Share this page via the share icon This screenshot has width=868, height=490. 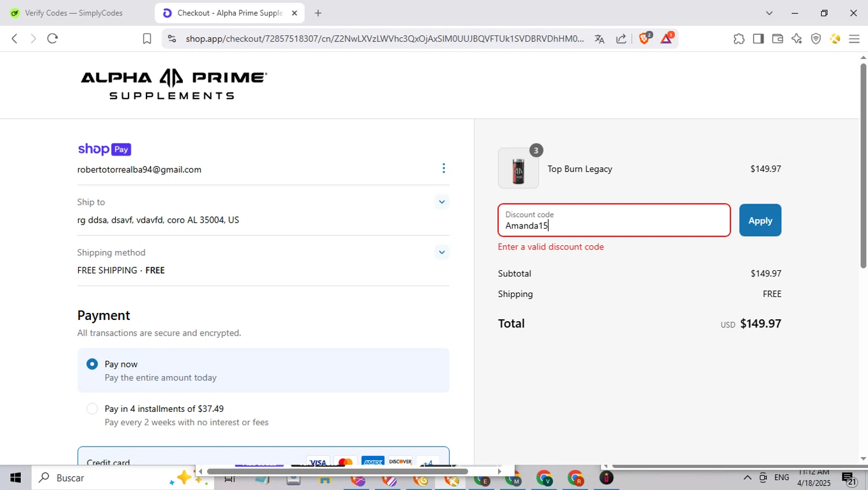point(621,39)
